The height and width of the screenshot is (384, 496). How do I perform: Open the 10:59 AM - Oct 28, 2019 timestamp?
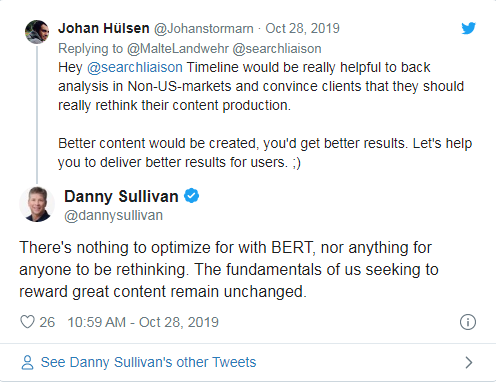pyautogui.click(x=143, y=322)
